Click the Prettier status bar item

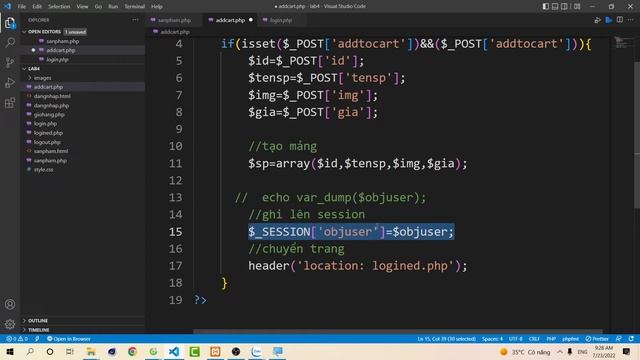pyautogui.click(x=597, y=339)
